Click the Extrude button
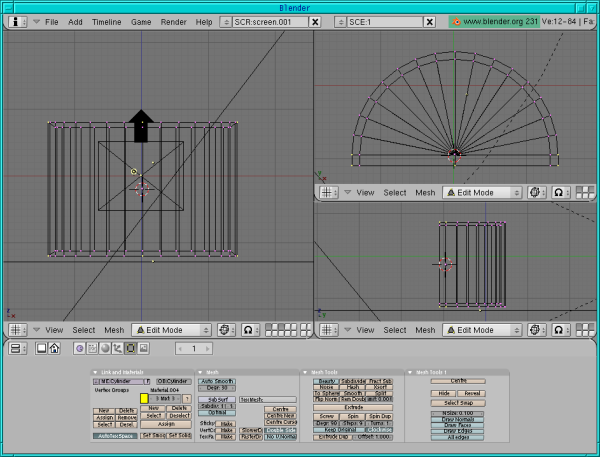 pos(354,408)
